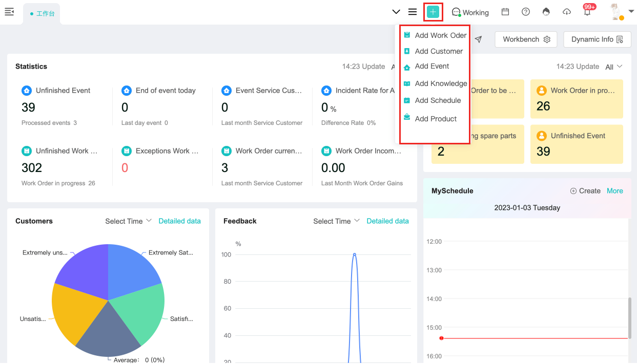Select Add Work Oder from the menu
The height and width of the screenshot is (364, 637).
click(435, 35)
